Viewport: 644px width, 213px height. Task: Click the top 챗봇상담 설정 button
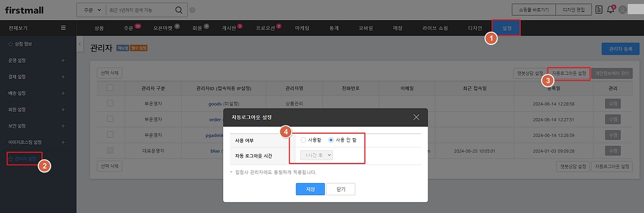click(531, 74)
